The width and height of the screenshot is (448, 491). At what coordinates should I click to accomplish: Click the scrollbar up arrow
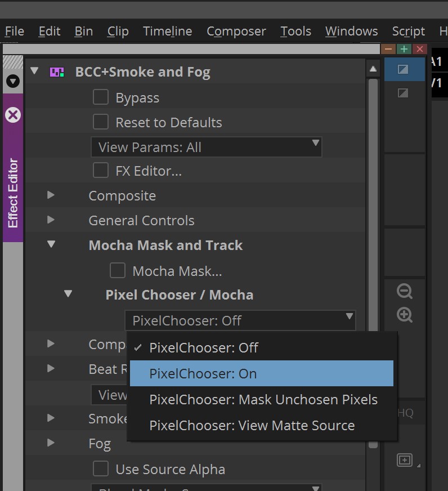[x=373, y=69]
